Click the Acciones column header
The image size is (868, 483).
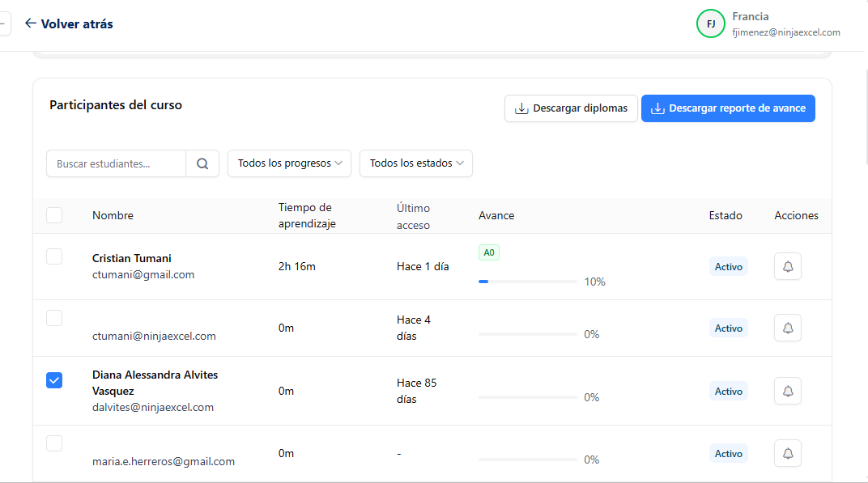[x=796, y=215]
